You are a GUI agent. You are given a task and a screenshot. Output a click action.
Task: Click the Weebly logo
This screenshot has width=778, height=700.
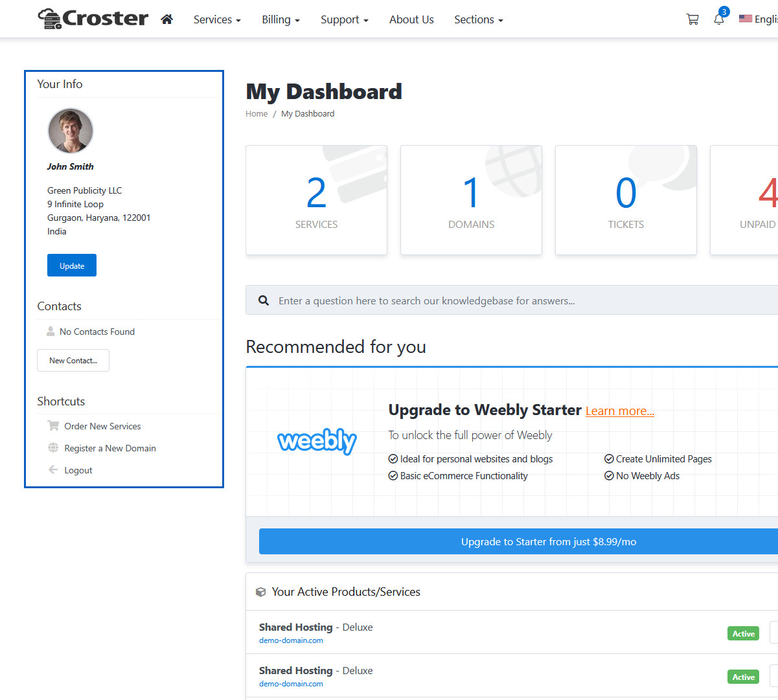317,441
